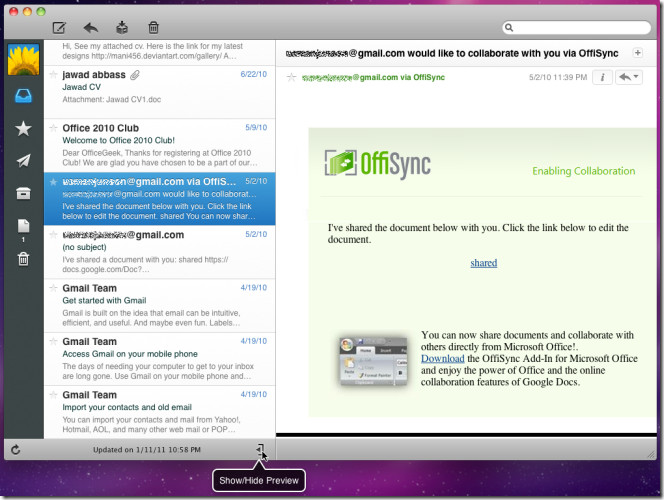664x500 pixels.
Task: Click the search field
Action: coord(576,28)
